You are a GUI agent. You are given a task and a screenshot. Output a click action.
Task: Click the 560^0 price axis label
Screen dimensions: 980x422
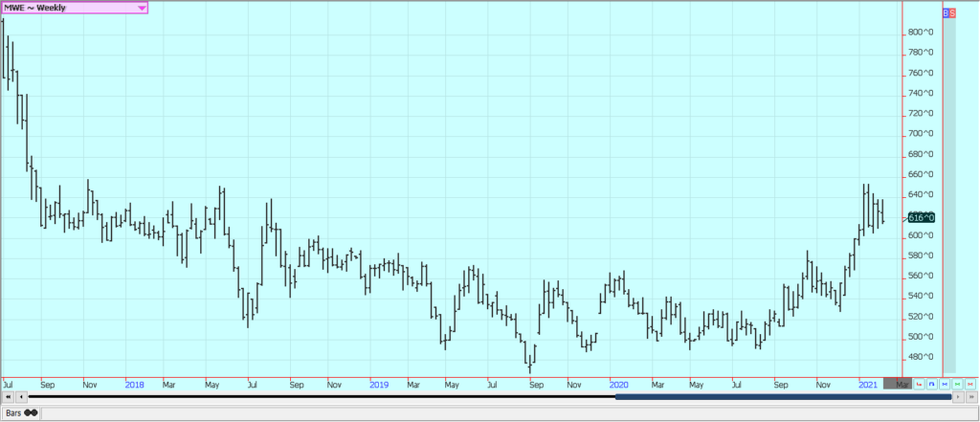point(922,277)
